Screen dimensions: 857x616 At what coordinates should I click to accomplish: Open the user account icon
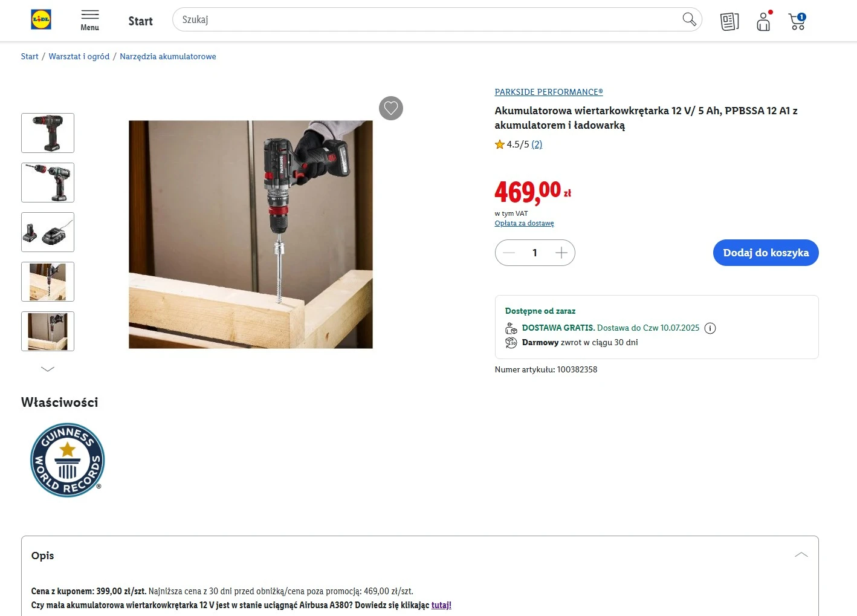pos(763,22)
